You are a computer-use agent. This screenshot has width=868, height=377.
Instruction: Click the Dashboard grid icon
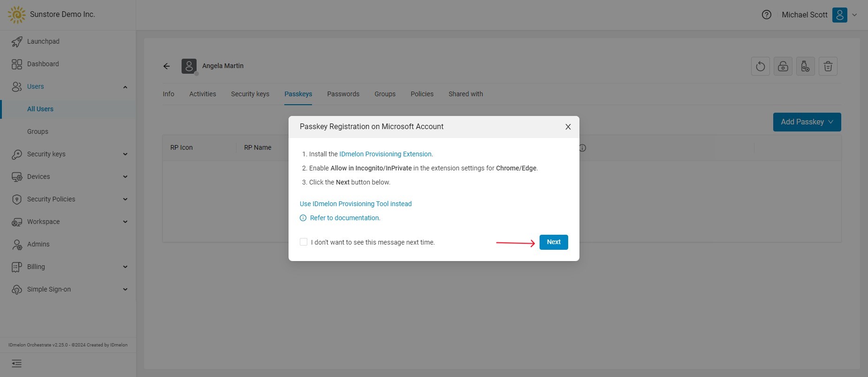17,64
